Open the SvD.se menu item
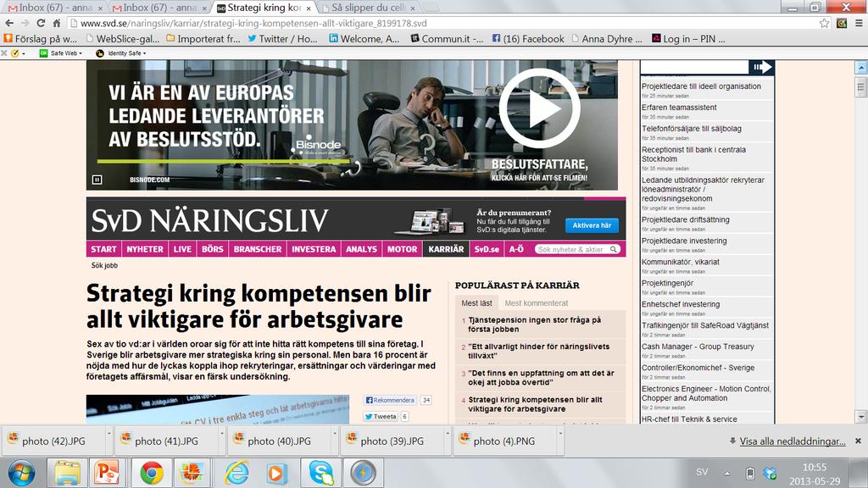The image size is (868, 488). click(x=487, y=249)
